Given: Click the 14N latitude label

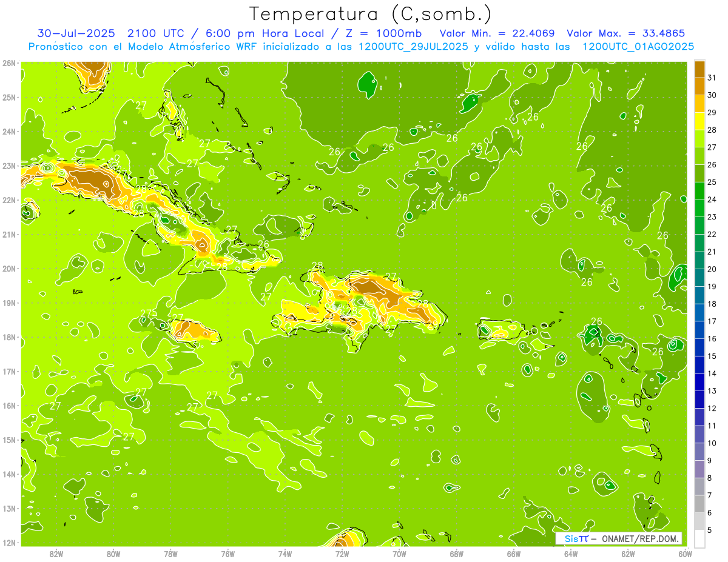Looking at the screenshot, I should (9, 474).
